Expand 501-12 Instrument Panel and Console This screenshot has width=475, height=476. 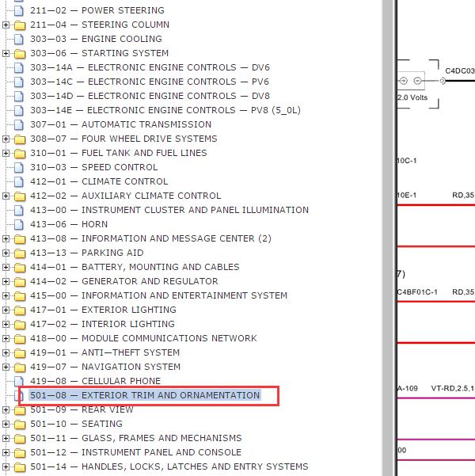click(6, 453)
